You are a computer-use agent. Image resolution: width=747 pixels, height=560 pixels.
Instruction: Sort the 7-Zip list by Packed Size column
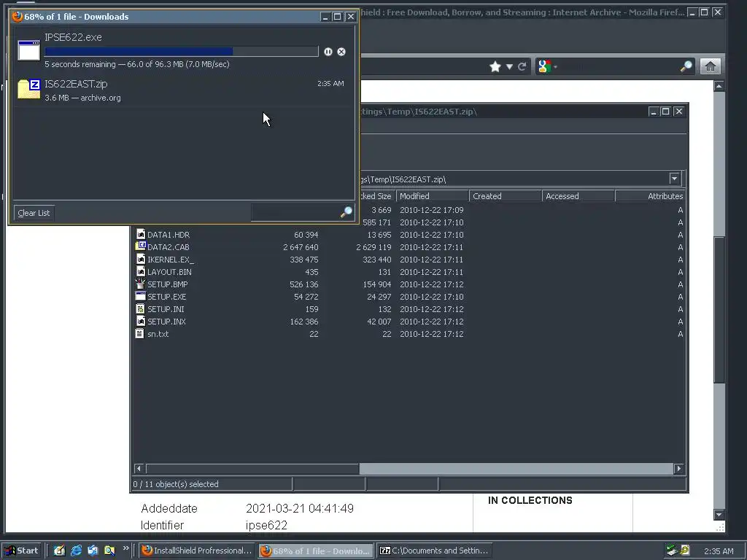coord(377,196)
